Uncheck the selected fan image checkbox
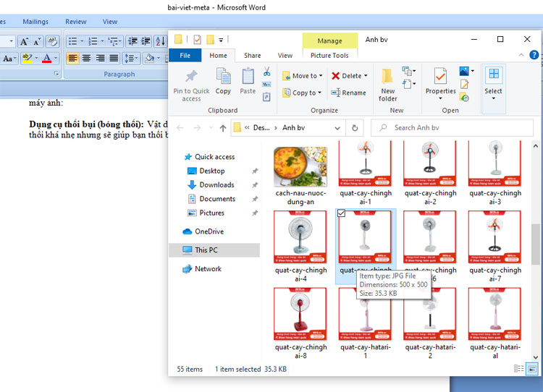 click(x=342, y=214)
